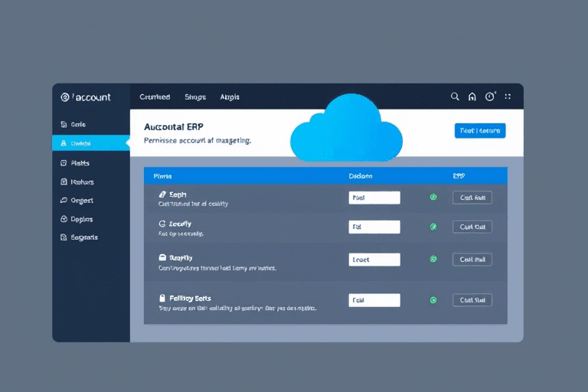Screen dimensions: 588x392
Task: Open the home icon in top bar
Action: [x=472, y=97]
